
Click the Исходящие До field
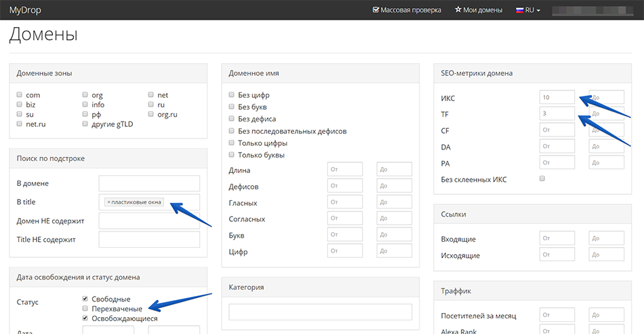[x=607, y=254]
